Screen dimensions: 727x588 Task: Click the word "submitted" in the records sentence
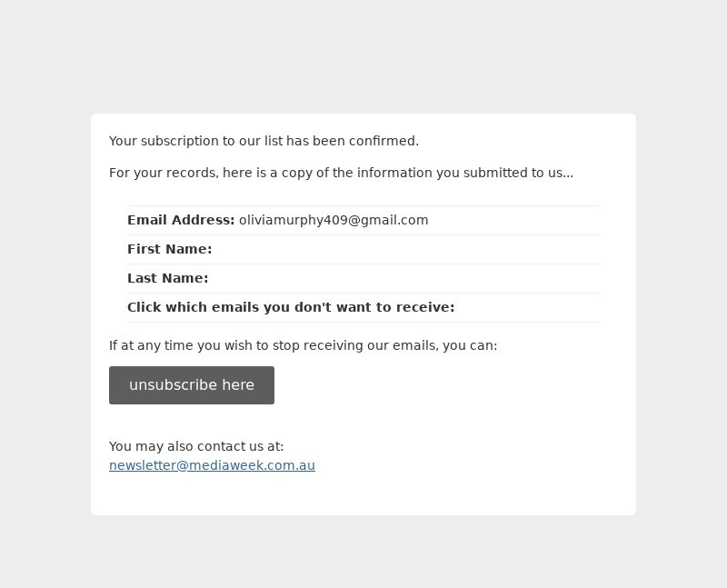coord(495,173)
